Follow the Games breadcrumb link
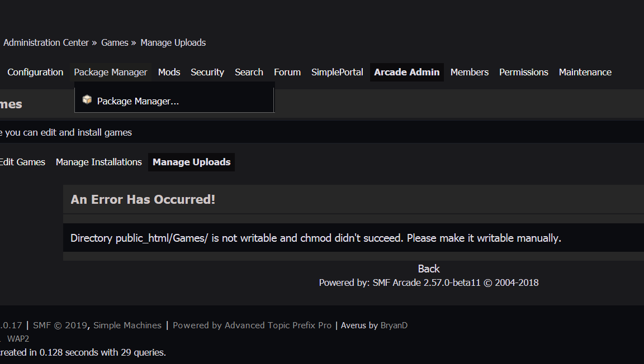Image resolution: width=644 pixels, height=364 pixels. coord(115,42)
